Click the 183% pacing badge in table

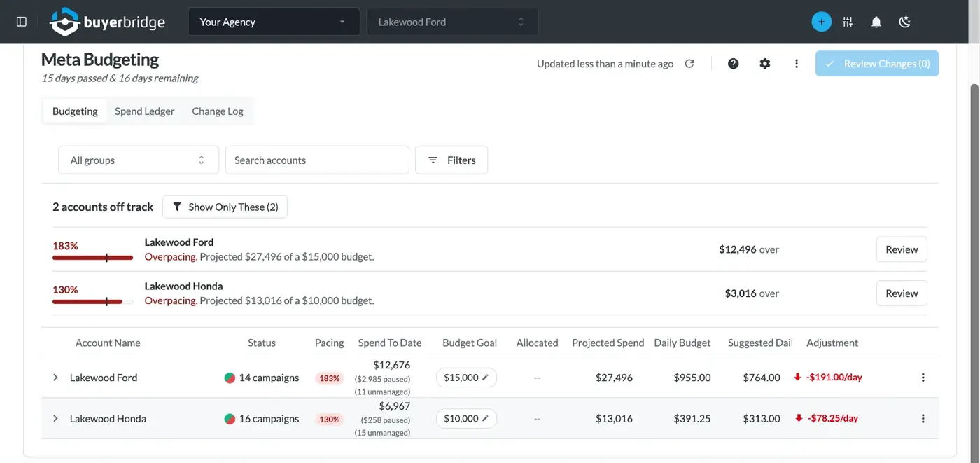(x=330, y=378)
